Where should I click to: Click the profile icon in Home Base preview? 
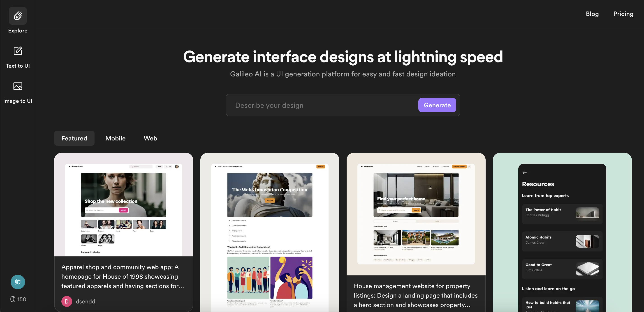(x=469, y=167)
